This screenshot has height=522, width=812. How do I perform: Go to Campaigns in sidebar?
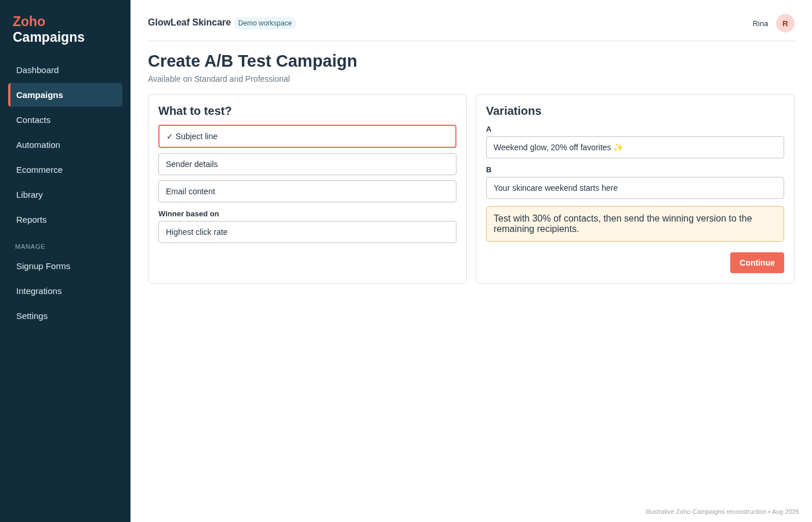point(65,95)
